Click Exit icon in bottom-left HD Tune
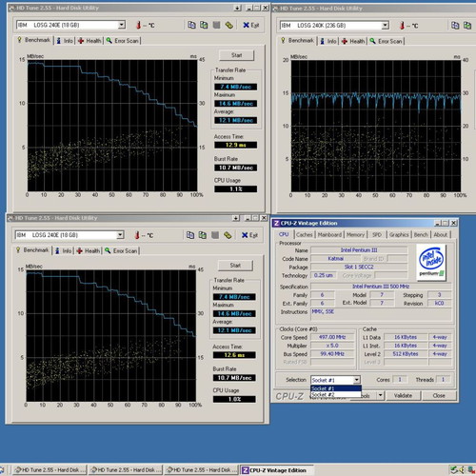 (249, 235)
